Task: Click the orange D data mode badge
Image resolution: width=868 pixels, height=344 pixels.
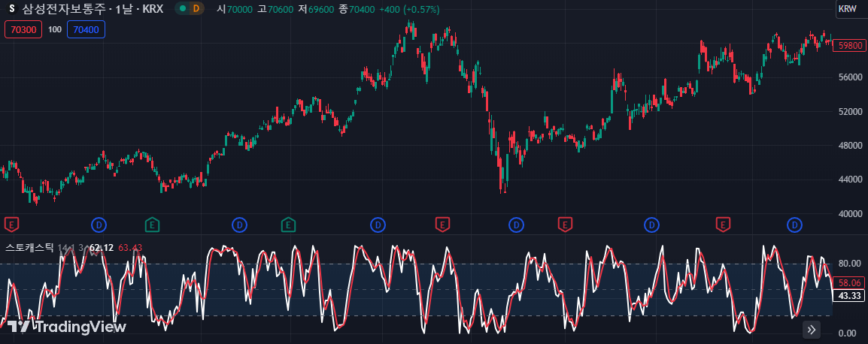Action: coord(196,9)
